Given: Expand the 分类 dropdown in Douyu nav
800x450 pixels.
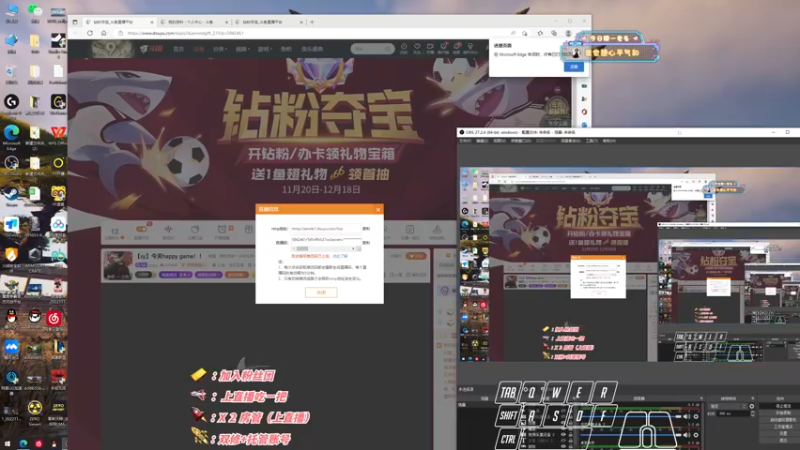Looking at the screenshot, I should click(x=218, y=49).
